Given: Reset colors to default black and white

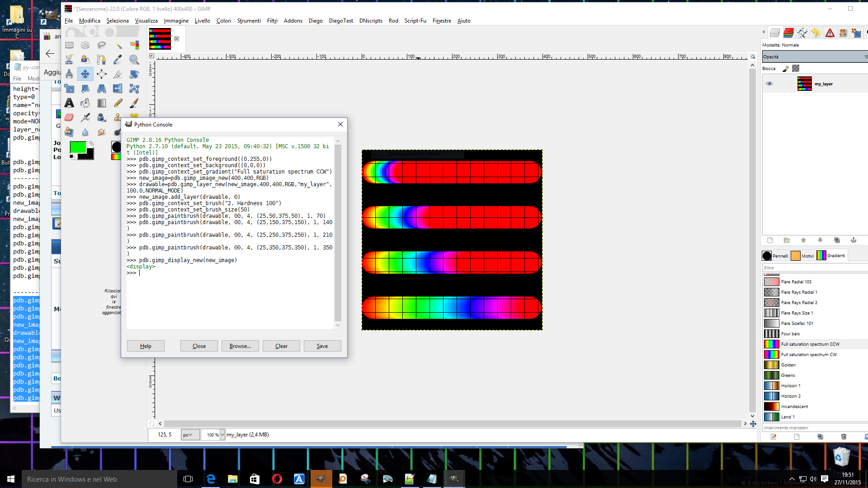Looking at the screenshot, I should (x=72, y=157).
